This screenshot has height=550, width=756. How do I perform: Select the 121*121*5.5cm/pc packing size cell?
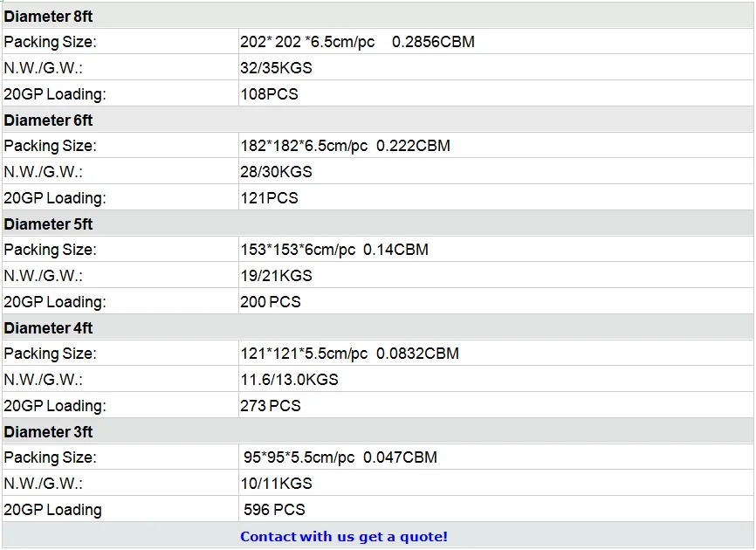pos(349,354)
